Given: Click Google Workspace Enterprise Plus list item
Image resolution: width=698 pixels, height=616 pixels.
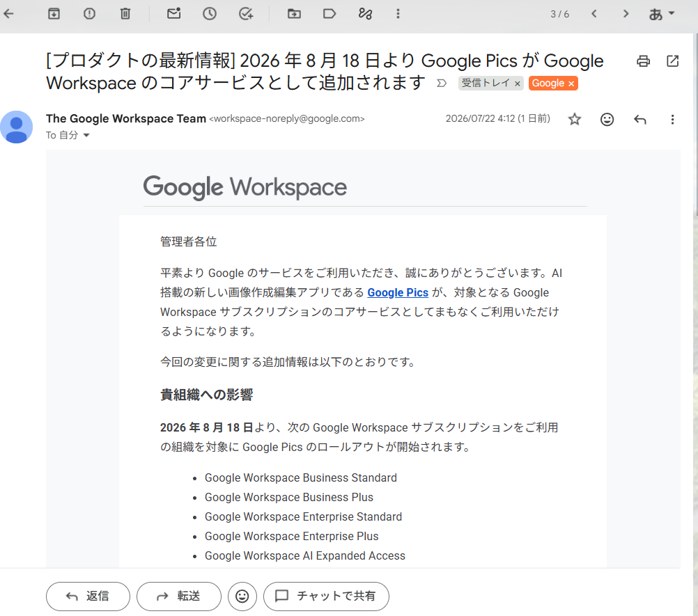Looking at the screenshot, I should (292, 537).
